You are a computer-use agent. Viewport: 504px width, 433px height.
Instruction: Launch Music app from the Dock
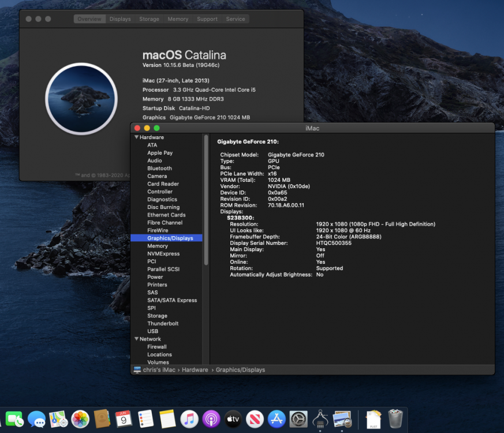click(x=189, y=419)
